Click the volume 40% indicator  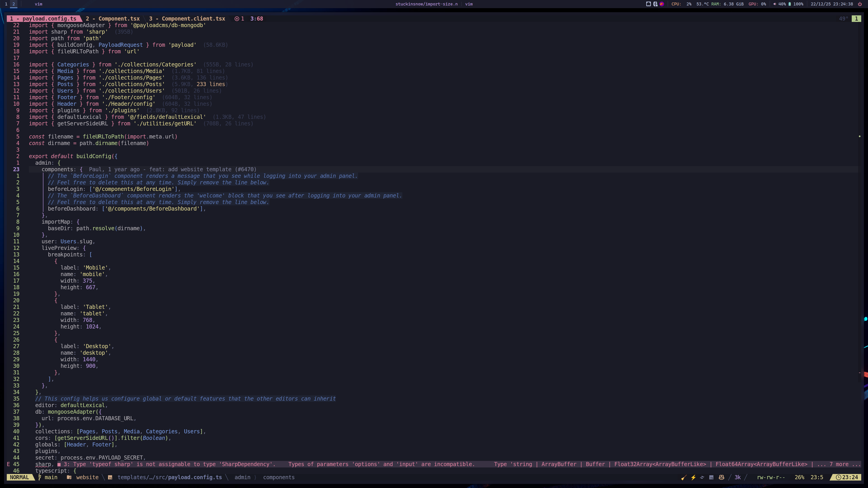point(780,4)
